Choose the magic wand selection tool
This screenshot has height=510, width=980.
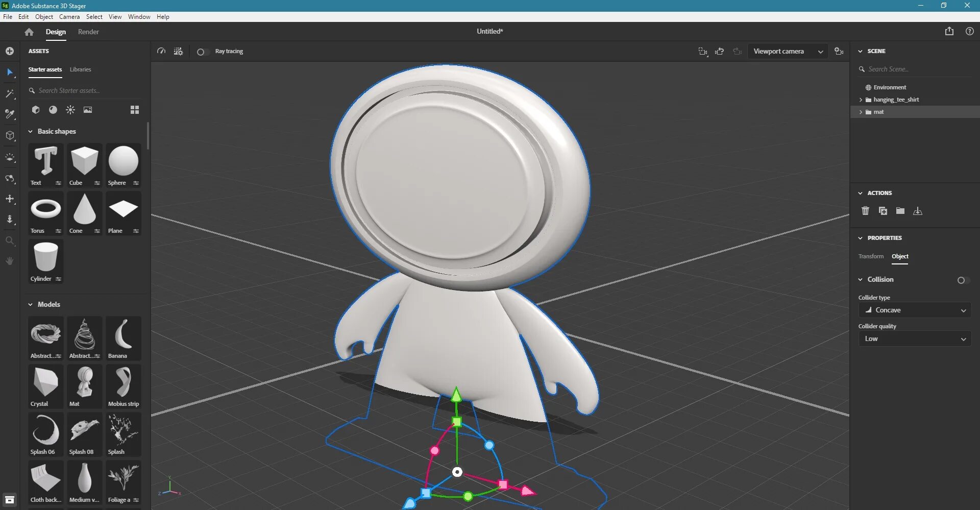click(10, 93)
